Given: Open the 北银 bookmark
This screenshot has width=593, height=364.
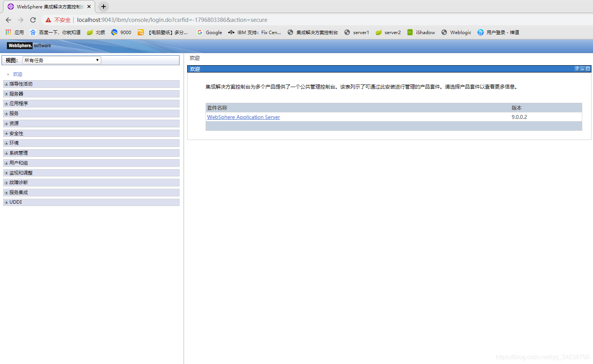Looking at the screenshot, I should pyautogui.click(x=96, y=32).
